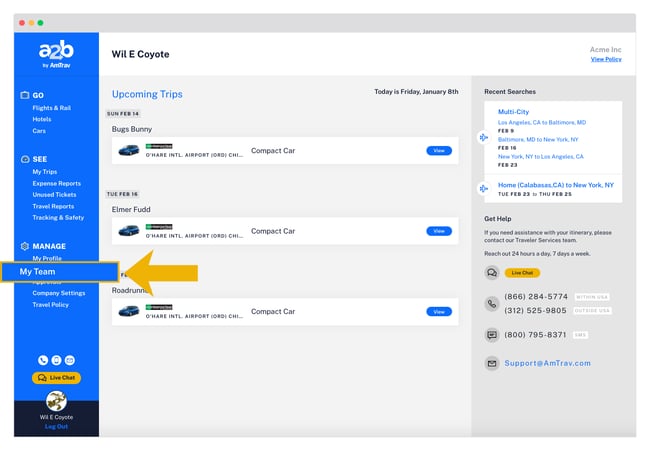This screenshot has width=650, height=451.
Task: Click the envelope icon next to support email
Action: click(x=492, y=363)
